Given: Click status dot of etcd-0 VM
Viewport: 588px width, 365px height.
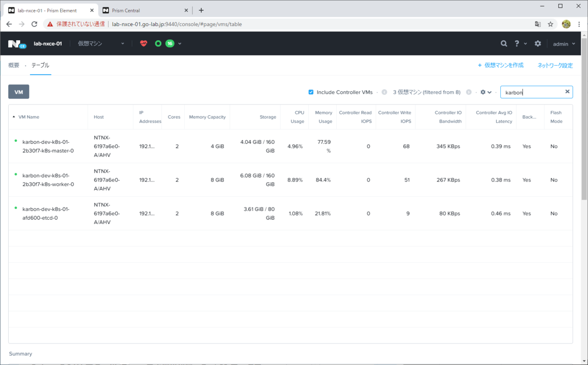Looking at the screenshot, I should 16,208.
